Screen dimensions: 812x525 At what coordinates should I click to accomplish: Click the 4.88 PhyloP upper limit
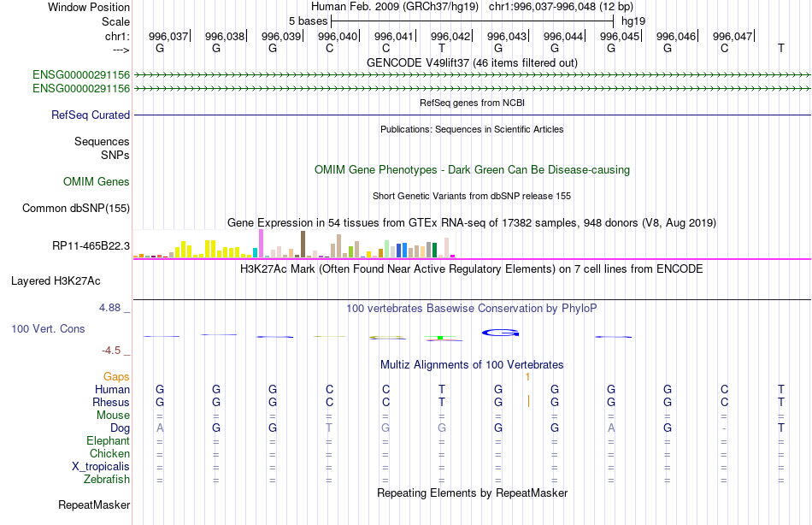point(109,308)
